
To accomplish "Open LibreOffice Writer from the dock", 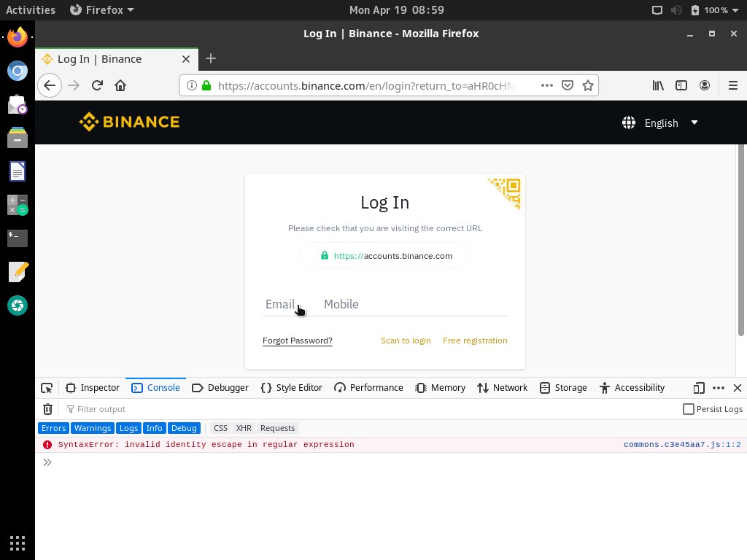I will coord(18,171).
